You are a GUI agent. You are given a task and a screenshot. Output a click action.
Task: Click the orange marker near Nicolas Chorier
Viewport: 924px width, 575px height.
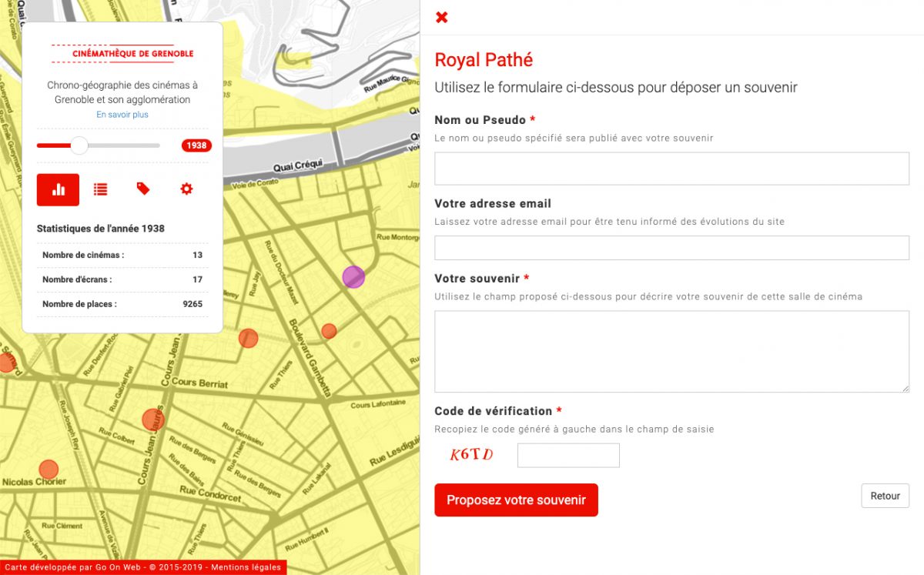(49, 469)
